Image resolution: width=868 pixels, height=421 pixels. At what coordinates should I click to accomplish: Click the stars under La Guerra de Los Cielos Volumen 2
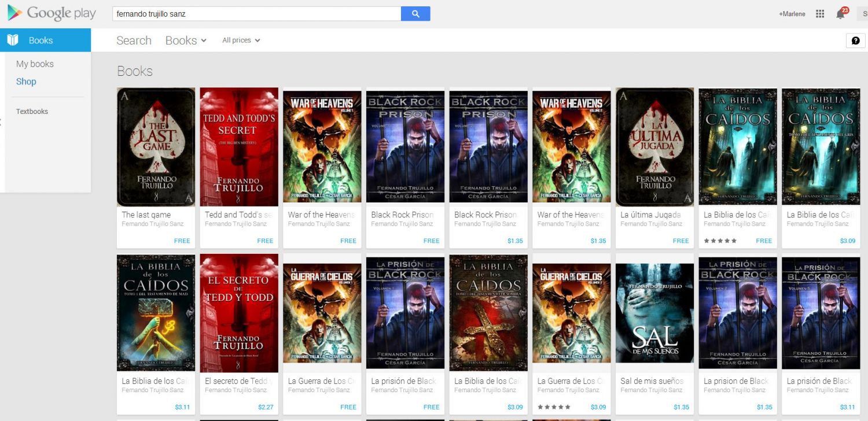click(x=553, y=407)
